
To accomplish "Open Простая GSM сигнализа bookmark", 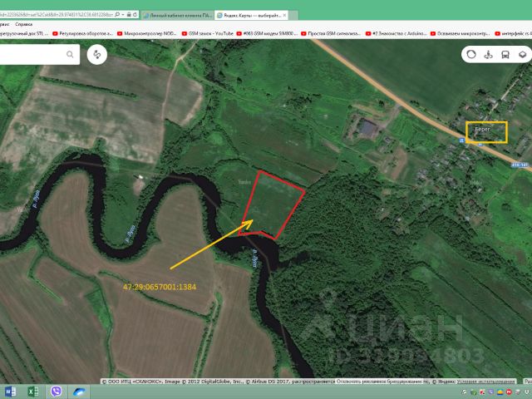I will tap(331, 33).
